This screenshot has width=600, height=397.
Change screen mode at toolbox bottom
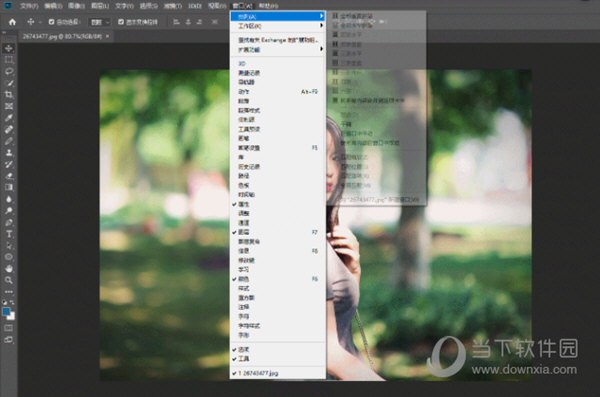tap(8, 340)
